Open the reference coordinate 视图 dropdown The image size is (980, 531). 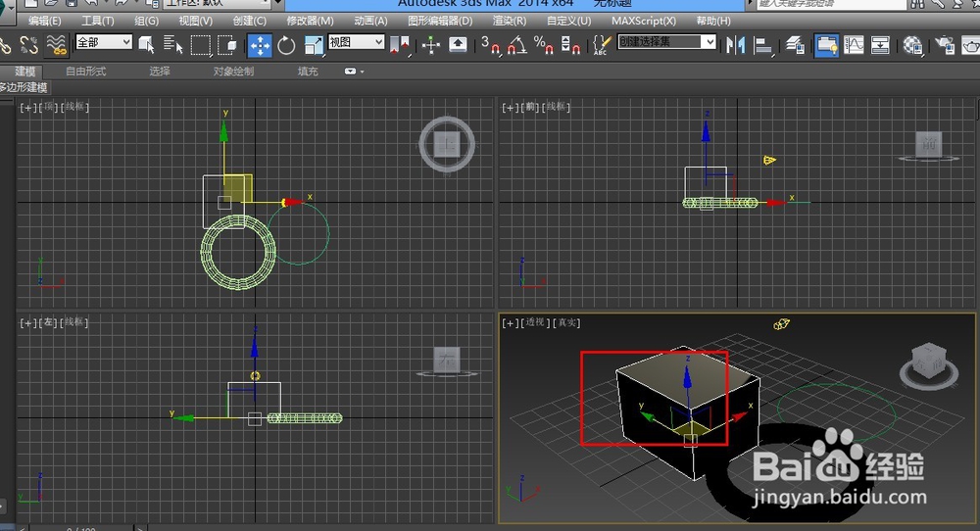357,42
